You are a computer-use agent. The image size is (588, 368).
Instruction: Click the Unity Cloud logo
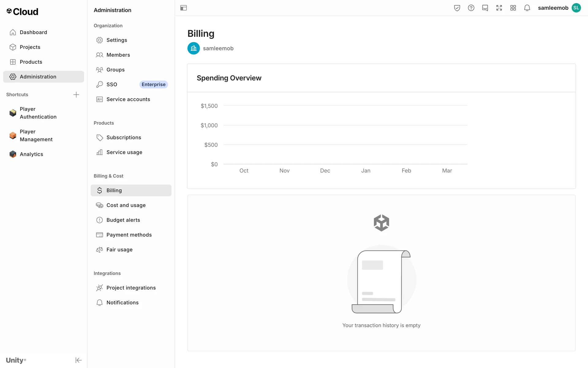click(22, 12)
